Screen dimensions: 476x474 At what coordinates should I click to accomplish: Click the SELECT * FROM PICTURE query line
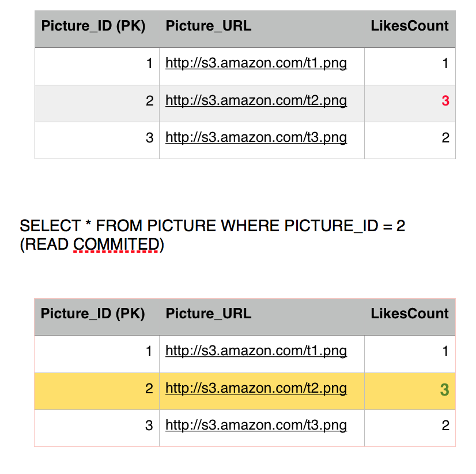pyautogui.click(x=212, y=226)
